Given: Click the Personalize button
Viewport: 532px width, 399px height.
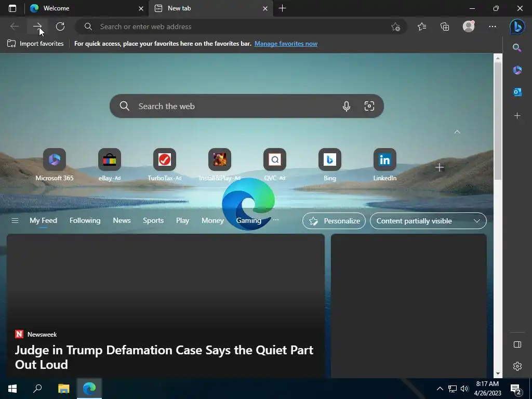Looking at the screenshot, I should coord(334,221).
